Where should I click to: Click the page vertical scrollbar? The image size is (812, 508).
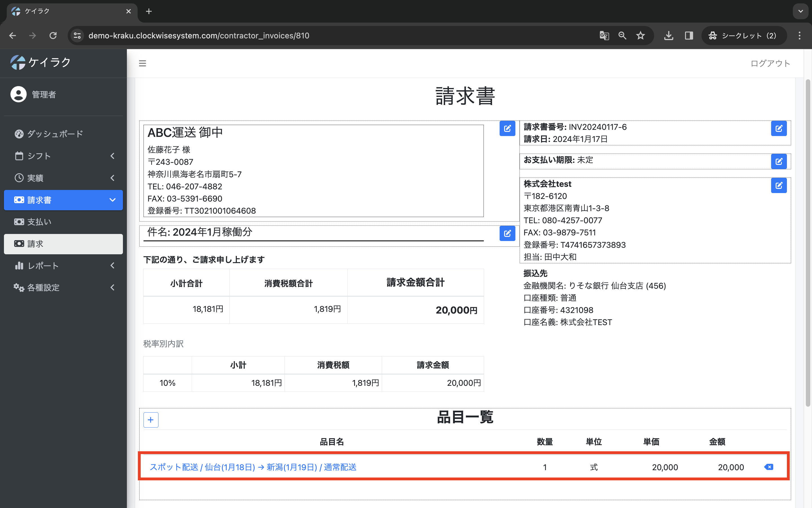point(808,243)
